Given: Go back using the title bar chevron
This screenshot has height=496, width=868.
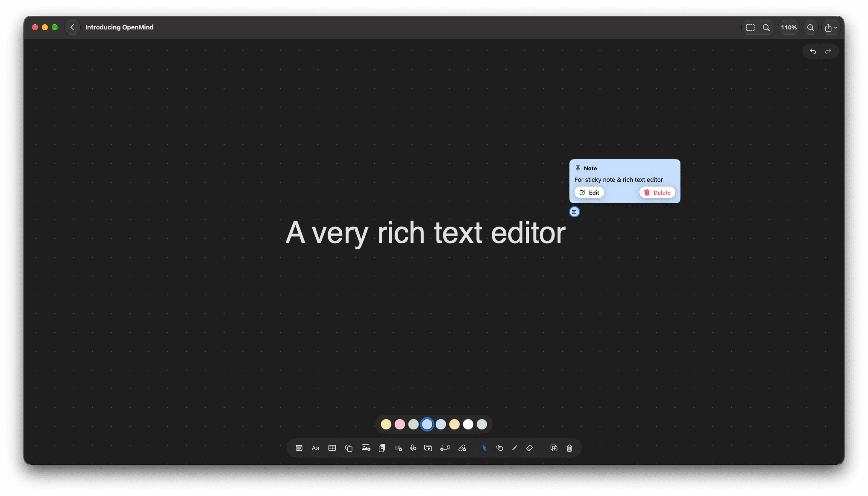Looking at the screenshot, I should coord(73,27).
